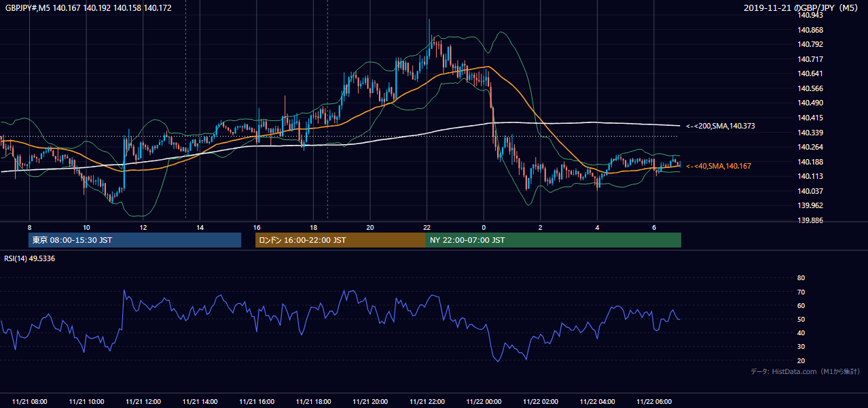Screen dimensions: 868x408
Task: Click hour 10 on price chart time axis
Action: (x=86, y=227)
